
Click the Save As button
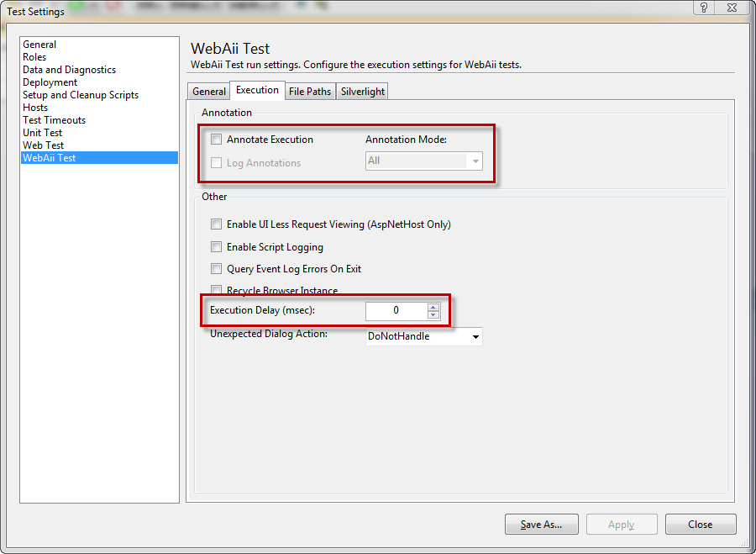point(541,525)
